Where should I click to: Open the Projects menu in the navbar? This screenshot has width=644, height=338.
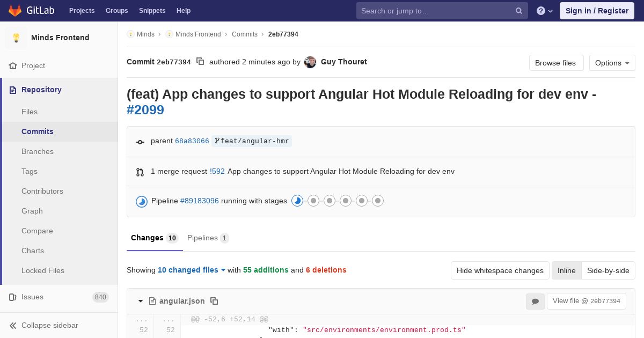[x=82, y=11]
